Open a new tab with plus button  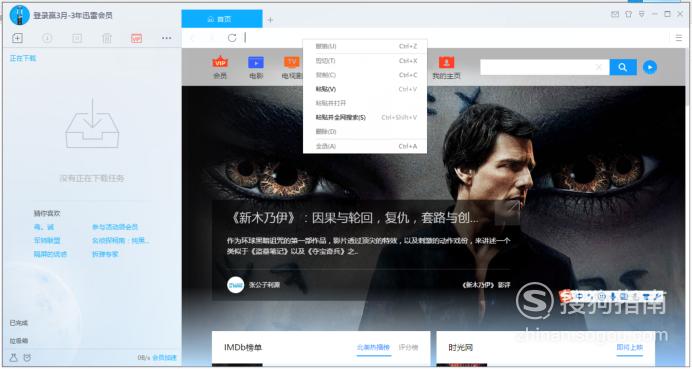click(x=271, y=20)
